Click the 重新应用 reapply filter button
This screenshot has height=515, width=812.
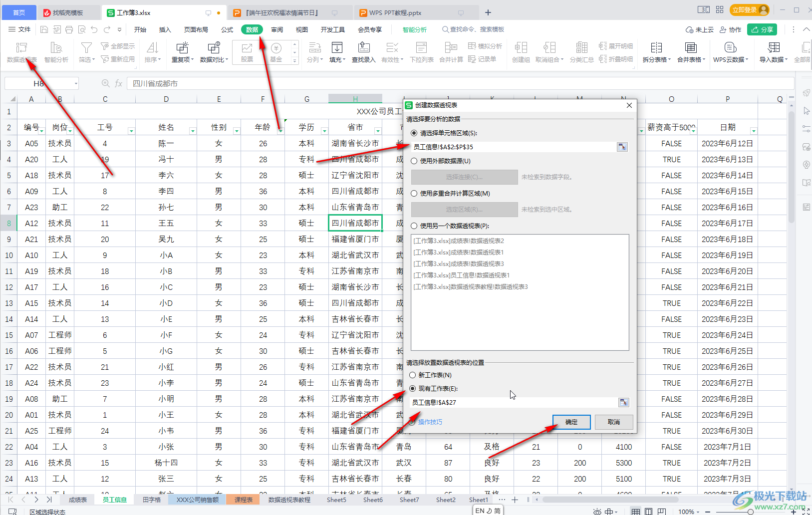pyautogui.click(x=118, y=59)
